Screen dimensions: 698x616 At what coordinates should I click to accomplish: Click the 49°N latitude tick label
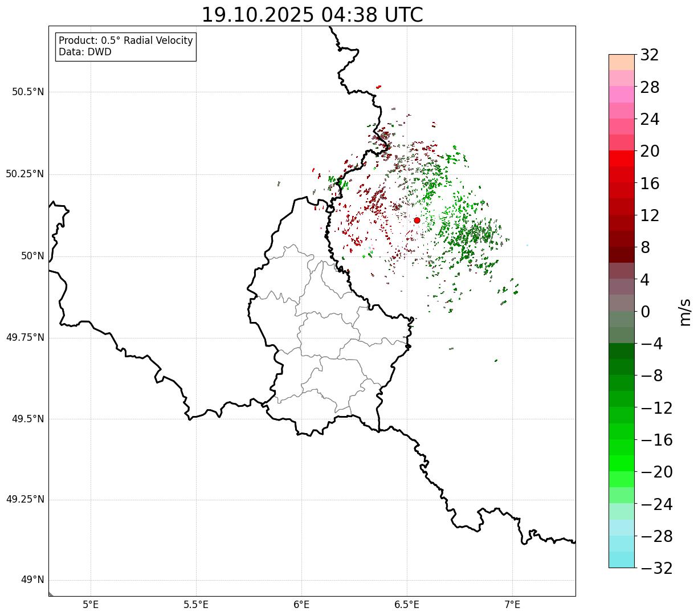click(x=32, y=580)
